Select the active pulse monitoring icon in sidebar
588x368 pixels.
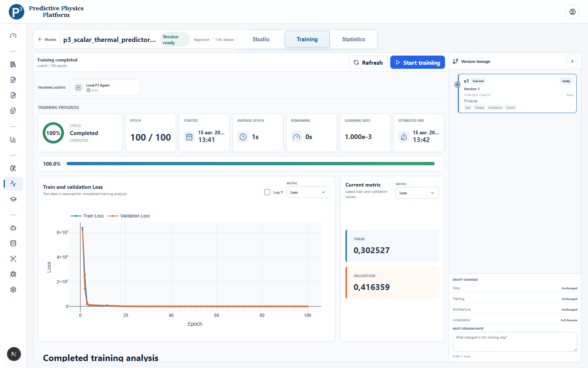click(x=13, y=184)
